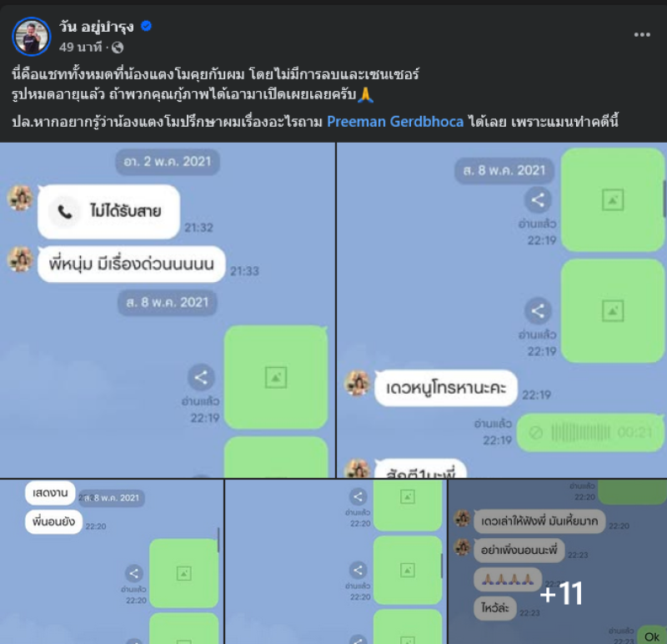Click share icon in bottom-left screenshot
Screen dimensions: 667x644
click(x=133, y=573)
